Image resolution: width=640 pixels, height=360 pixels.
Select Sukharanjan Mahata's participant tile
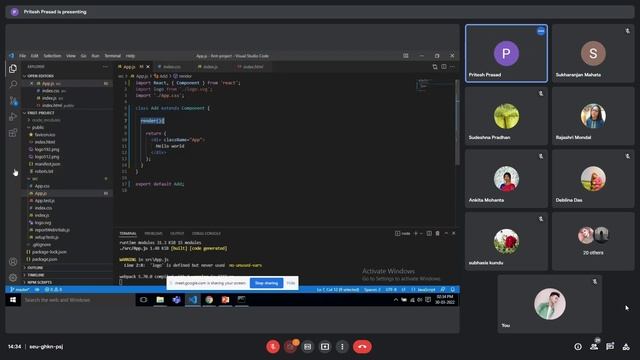(x=593, y=53)
